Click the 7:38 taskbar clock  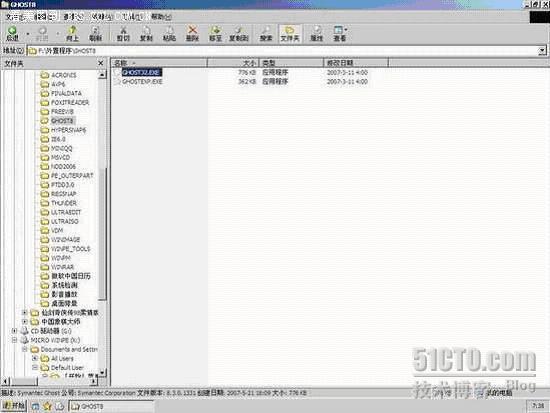[x=538, y=406]
